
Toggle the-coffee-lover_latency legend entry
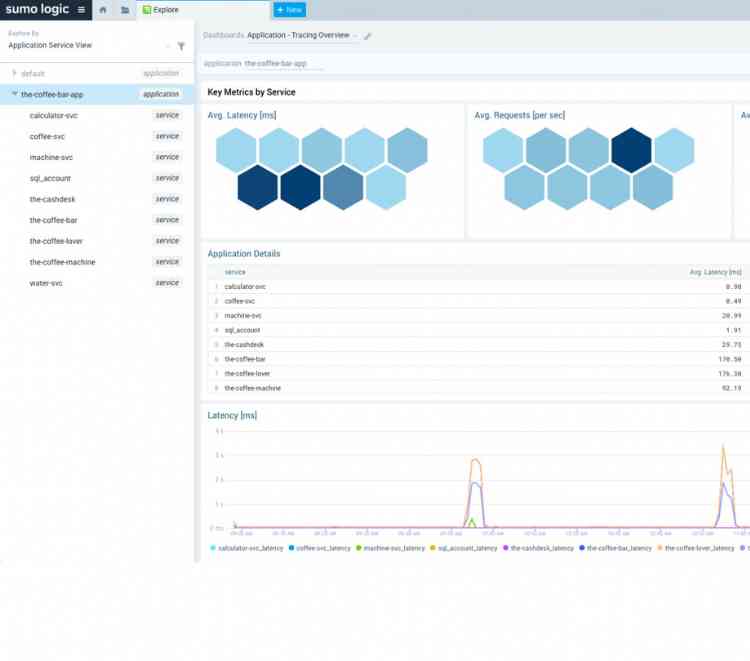click(695, 548)
